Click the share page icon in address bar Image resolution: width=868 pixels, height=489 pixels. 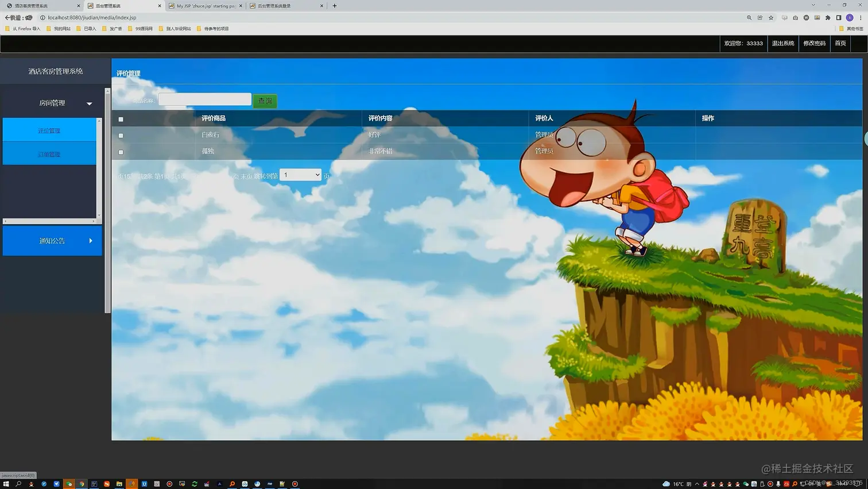(x=760, y=18)
